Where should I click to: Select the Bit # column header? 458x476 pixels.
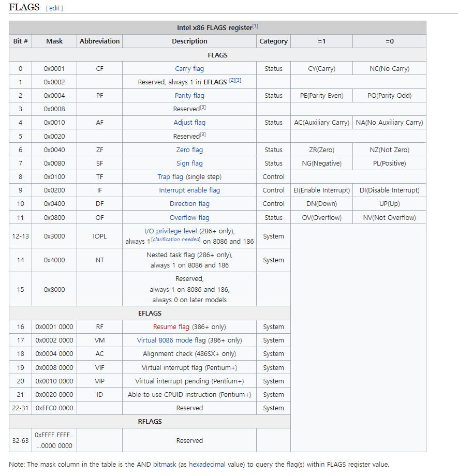(x=20, y=41)
